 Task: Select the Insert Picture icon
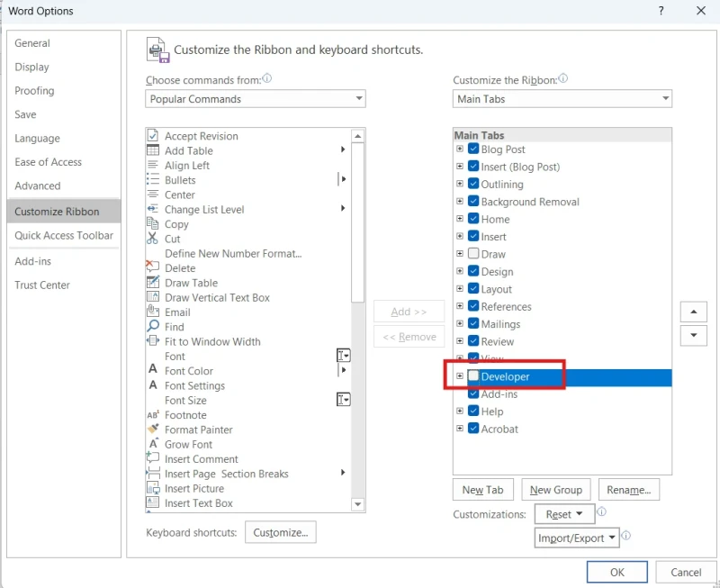(152, 488)
